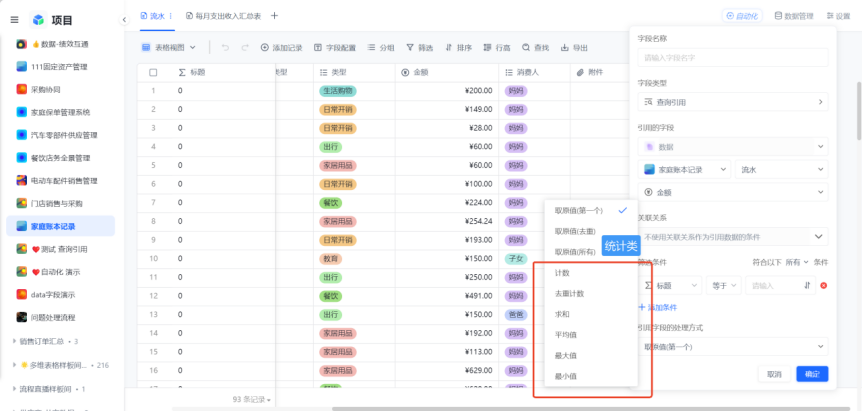This screenshot has width=862, height=411.
Task: Click the swap arrows icon inside condition value box
Action: coord(807,286)
